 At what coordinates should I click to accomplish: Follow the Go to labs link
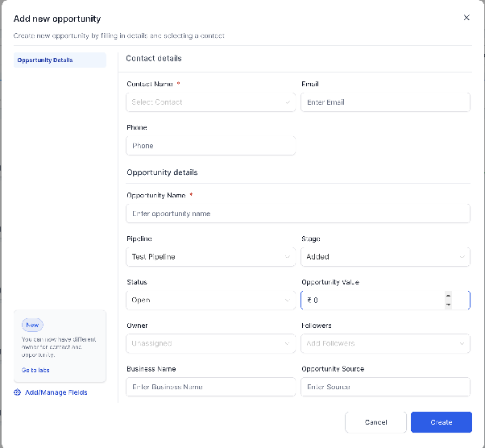[x=35, y=370]
